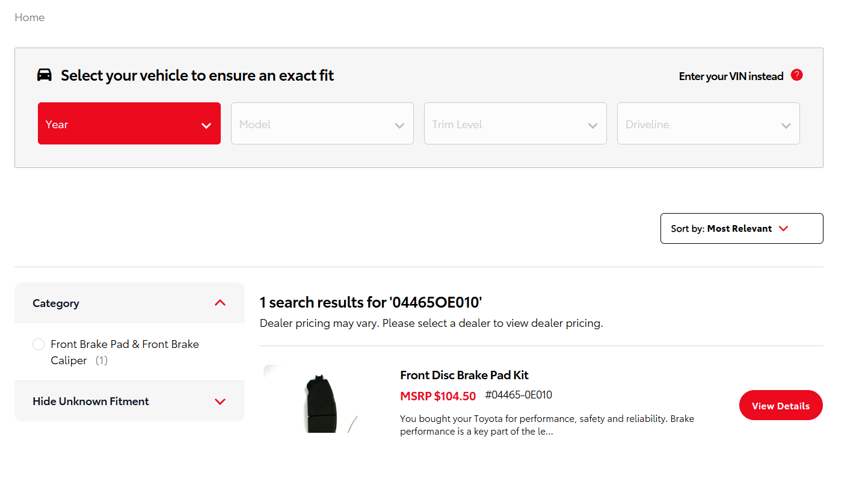Click the red question mark help icon
This screenshot has height=496, width=868.
coord(796,75)
